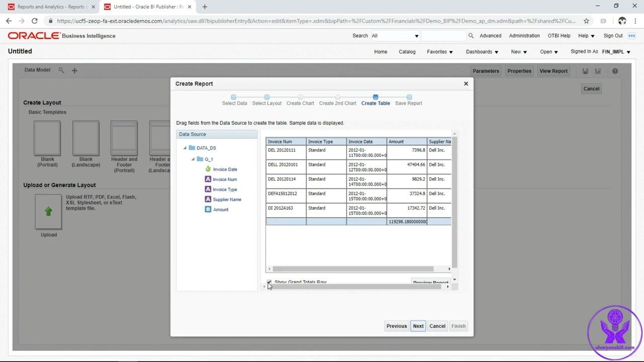The width and height of the screenshot is (644, 362).
Task: Click the table preview vertical scrollbar
Action: click(455, 201)
